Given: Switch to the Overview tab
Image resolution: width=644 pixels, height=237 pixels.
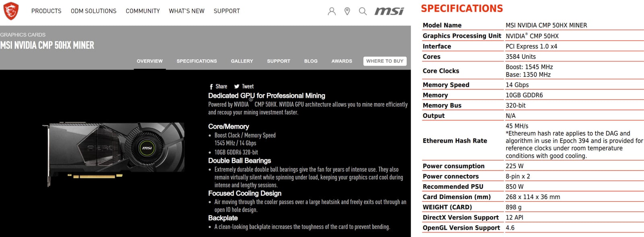Looking at the screenshot, I should click(x=150, y=61).
